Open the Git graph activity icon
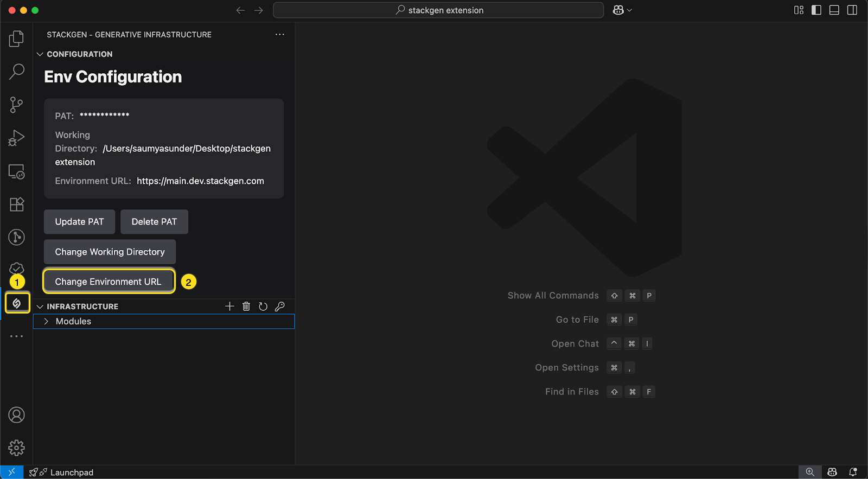868x479 pixels. [x=16, y=237]
